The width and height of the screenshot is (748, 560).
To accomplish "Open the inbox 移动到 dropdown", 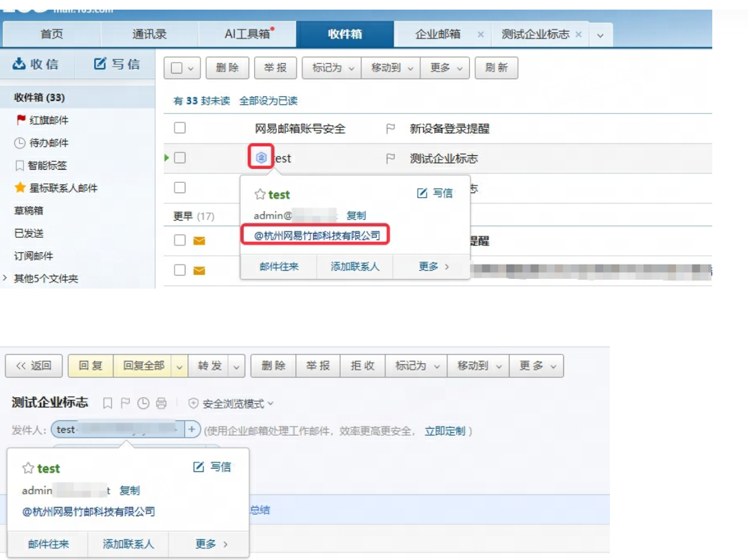I will pos(392,68).
